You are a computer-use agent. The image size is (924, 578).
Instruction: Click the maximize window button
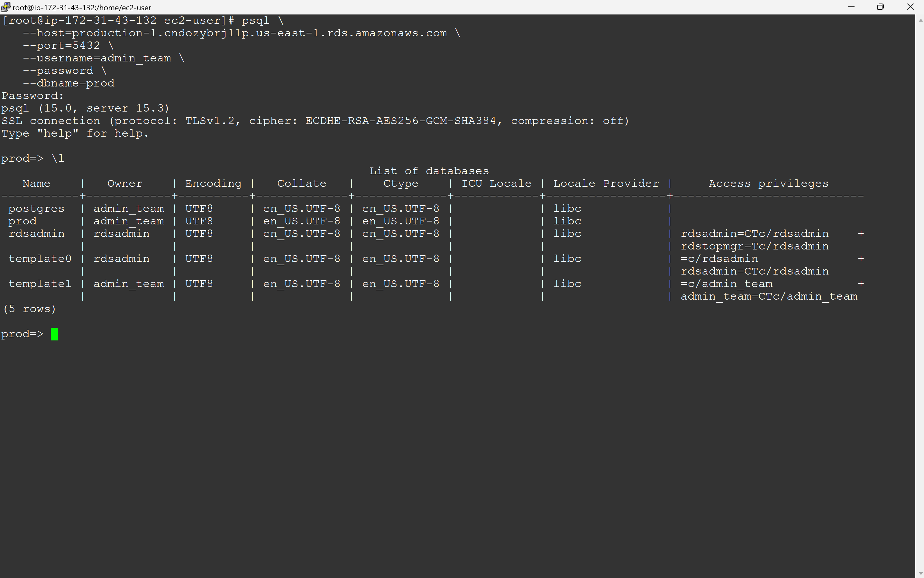(x=881, y=7)
